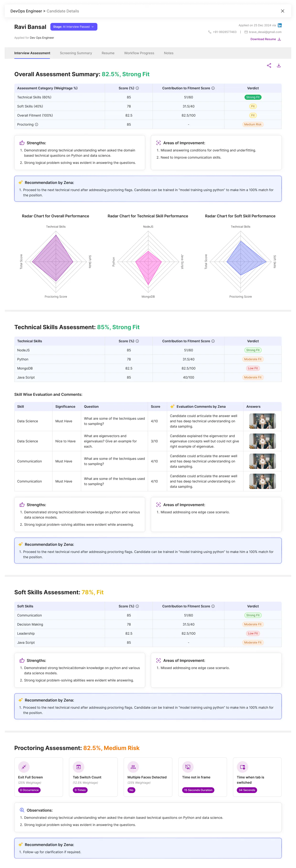Click the Tab Switch Count icon
Viewport: 296px width, 868px height.
click(79, 767)
